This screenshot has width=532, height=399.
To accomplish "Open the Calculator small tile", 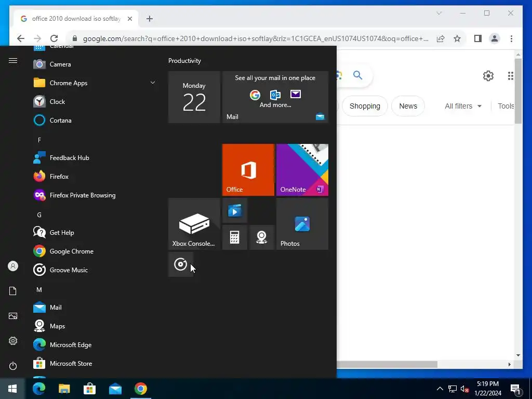I will [235, 237].
